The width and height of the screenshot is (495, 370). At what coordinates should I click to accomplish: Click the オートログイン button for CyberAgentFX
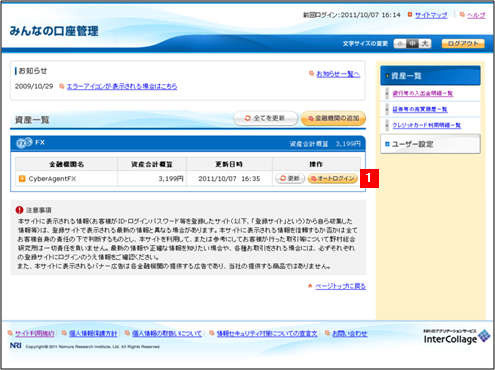pos(333,179)
